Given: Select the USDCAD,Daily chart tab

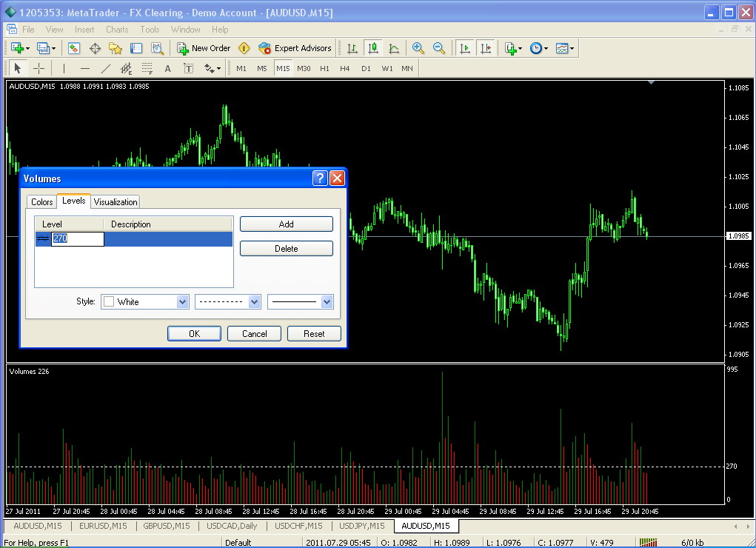Looking at the screenshot, I should click(232, 526).
